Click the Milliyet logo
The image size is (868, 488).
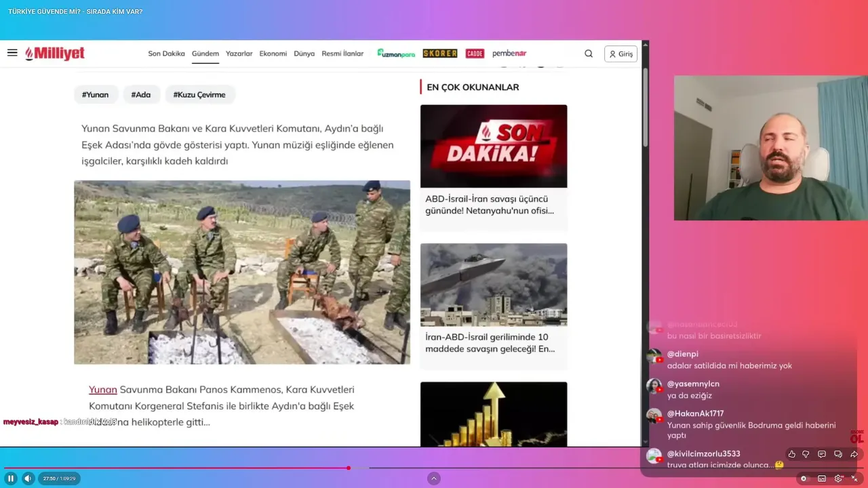[55, 54]
